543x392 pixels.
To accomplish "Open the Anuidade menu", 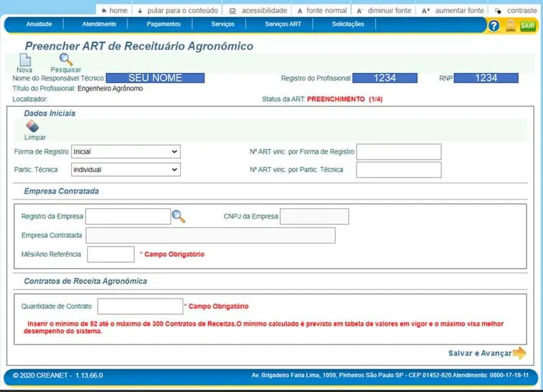I will coord(39,24).
